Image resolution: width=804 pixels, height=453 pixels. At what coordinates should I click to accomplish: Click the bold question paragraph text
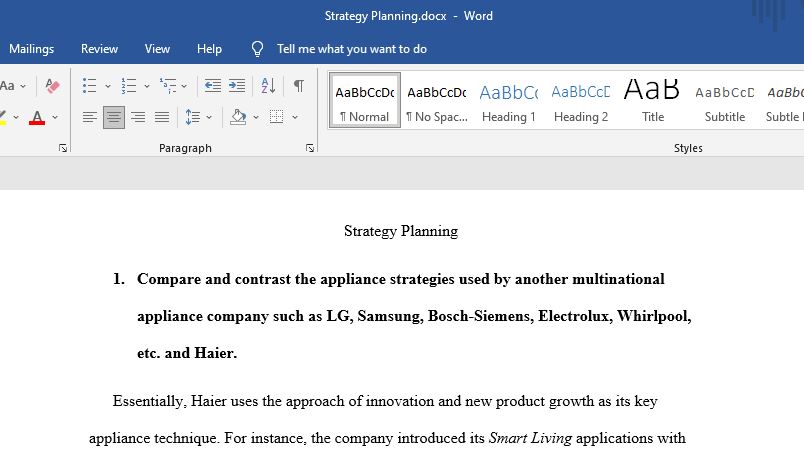tap(414, 316)
